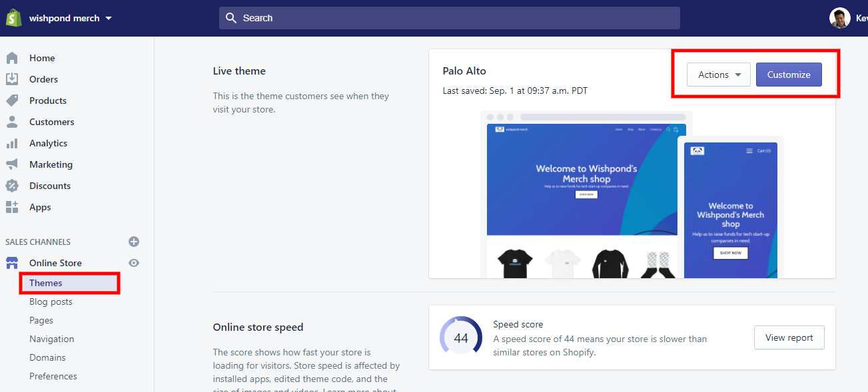Image resolution: width=868 pixels, height=392 pixels.
Task: Expand the Actions dropdown for Palo Alto
Action: 719,75
